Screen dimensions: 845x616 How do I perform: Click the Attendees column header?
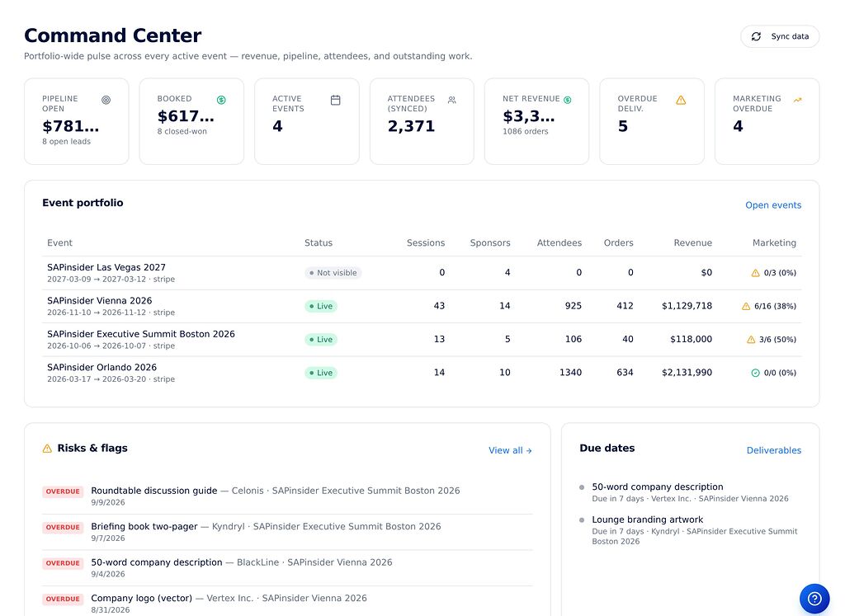559,242
